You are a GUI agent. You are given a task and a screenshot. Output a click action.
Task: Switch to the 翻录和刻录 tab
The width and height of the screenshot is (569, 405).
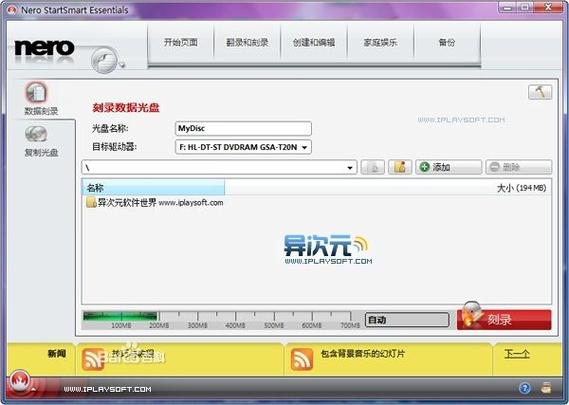point(247,43)
